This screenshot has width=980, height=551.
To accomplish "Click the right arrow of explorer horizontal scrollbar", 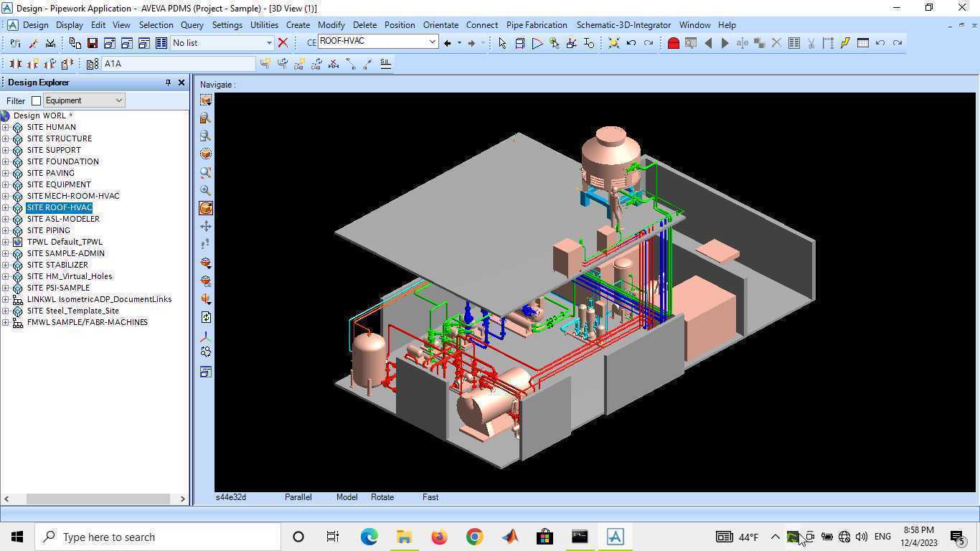I will 183,499.
